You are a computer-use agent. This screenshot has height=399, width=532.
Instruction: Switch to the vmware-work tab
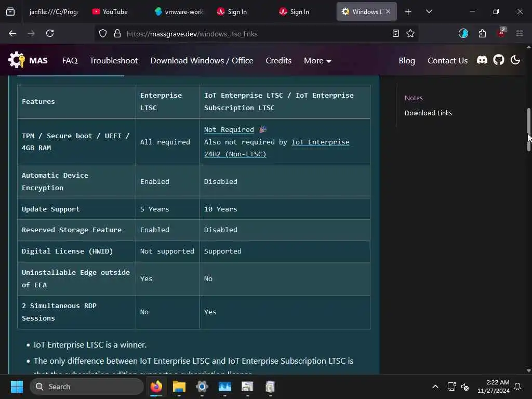point(179,12)
